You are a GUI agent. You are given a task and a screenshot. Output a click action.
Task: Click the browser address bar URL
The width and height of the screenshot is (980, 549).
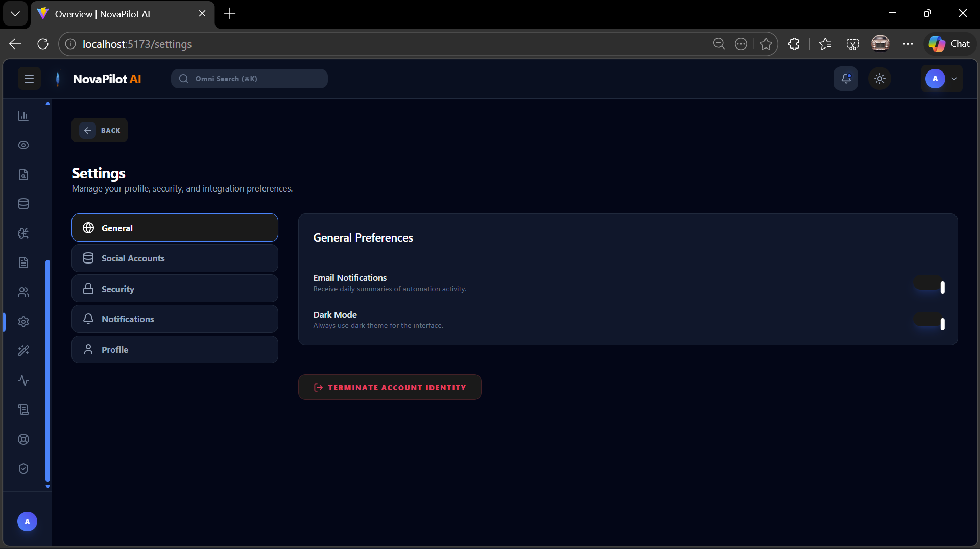click(137, 44)
